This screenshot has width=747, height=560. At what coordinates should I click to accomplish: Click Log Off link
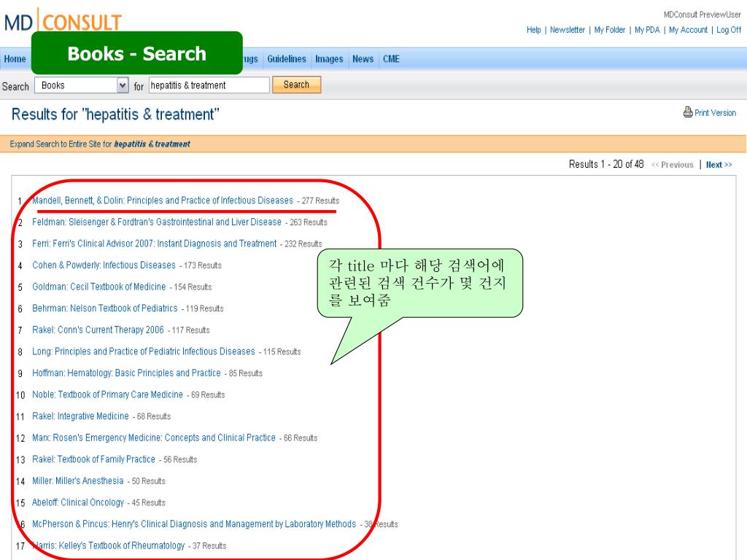click(729, 30)
